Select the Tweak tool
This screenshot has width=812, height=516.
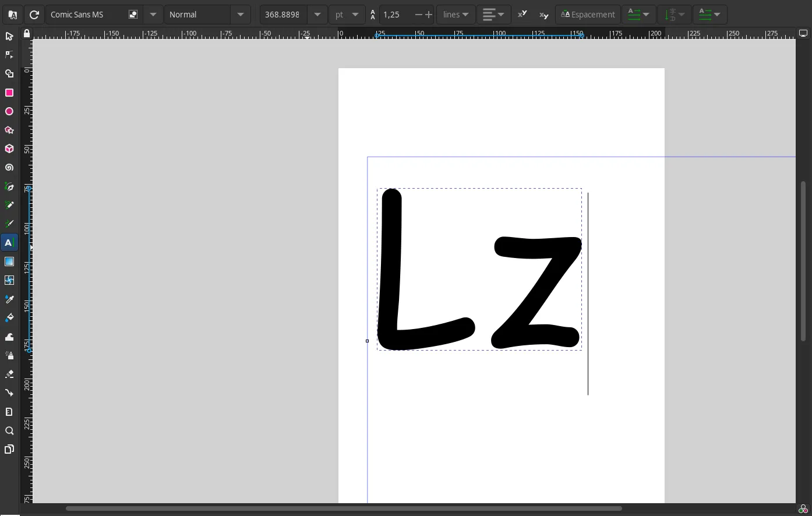coord(9,337)
